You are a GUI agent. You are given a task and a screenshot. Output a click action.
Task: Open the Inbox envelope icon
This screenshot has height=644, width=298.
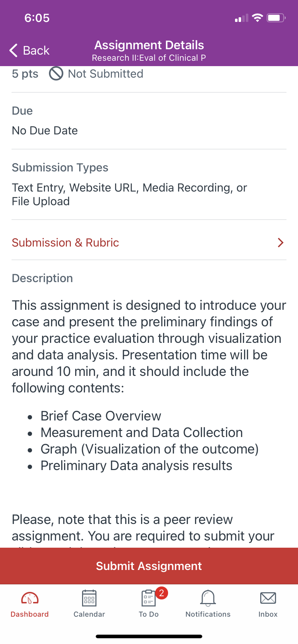268,598
